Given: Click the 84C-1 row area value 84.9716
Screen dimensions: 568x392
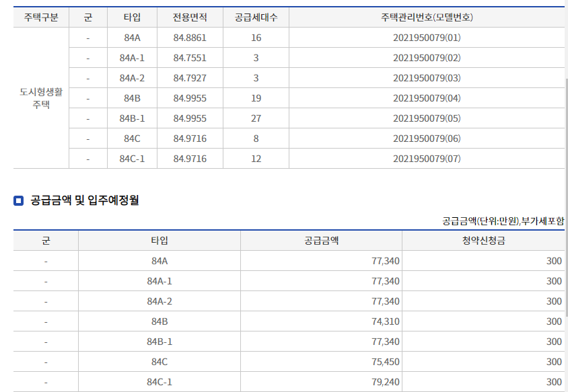Looking at the screenshot, I should tap(190, 159).
